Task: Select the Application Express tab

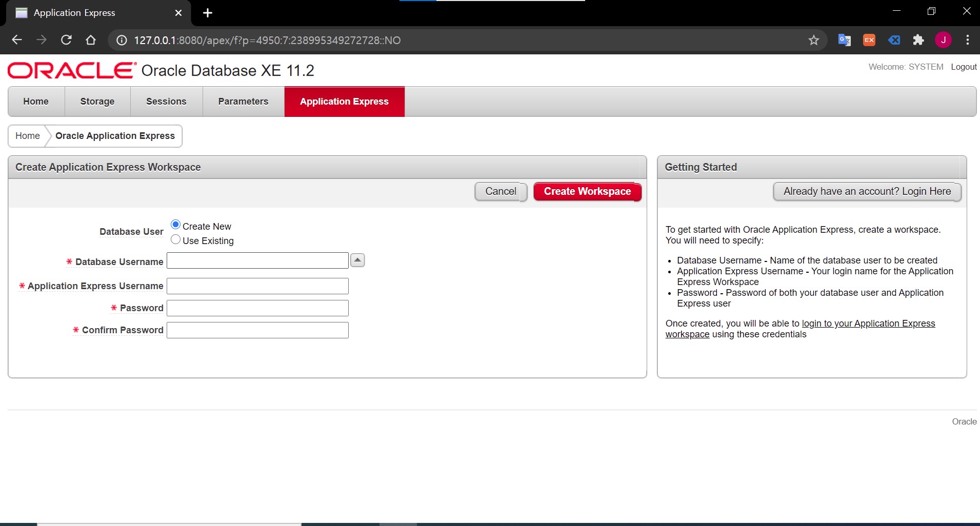Action: 345,102
